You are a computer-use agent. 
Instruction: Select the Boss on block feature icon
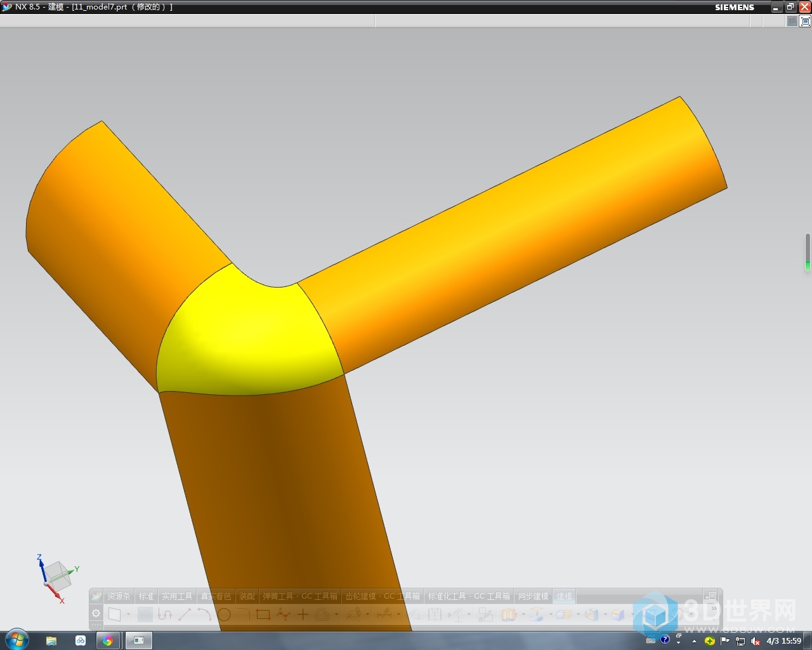pos(537,614)
